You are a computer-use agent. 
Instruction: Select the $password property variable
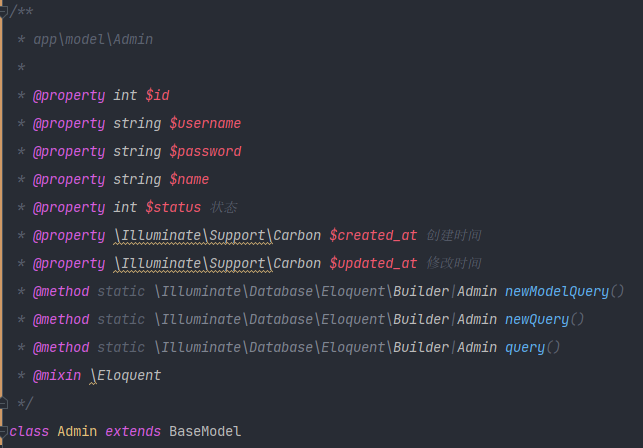[205, 151]
